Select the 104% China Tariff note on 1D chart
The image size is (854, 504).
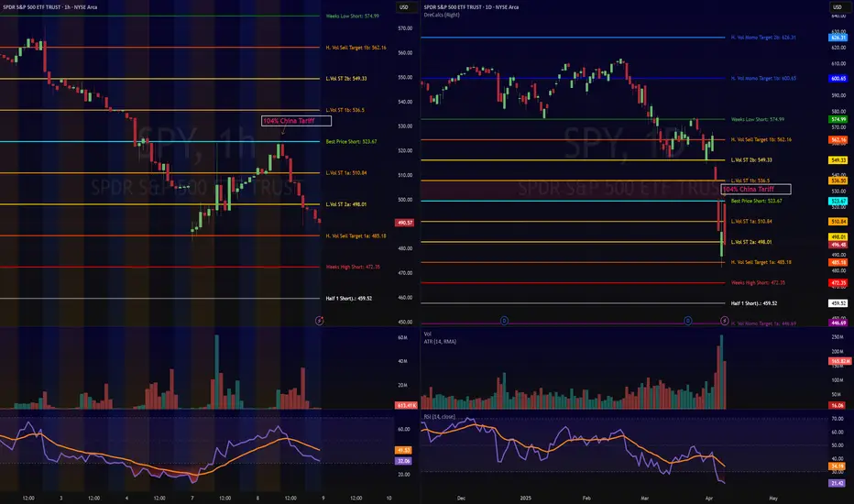756,189
